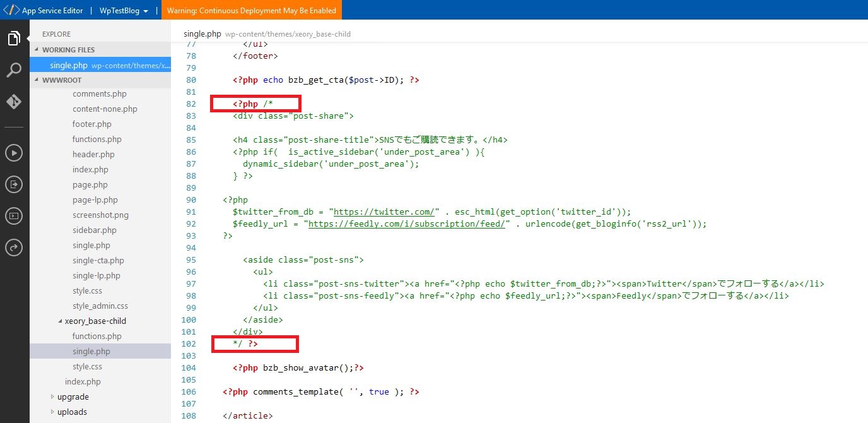This screenshot has height=423, width=868.
Task: Click the Run play icon in sidebar
Action: 14,152
